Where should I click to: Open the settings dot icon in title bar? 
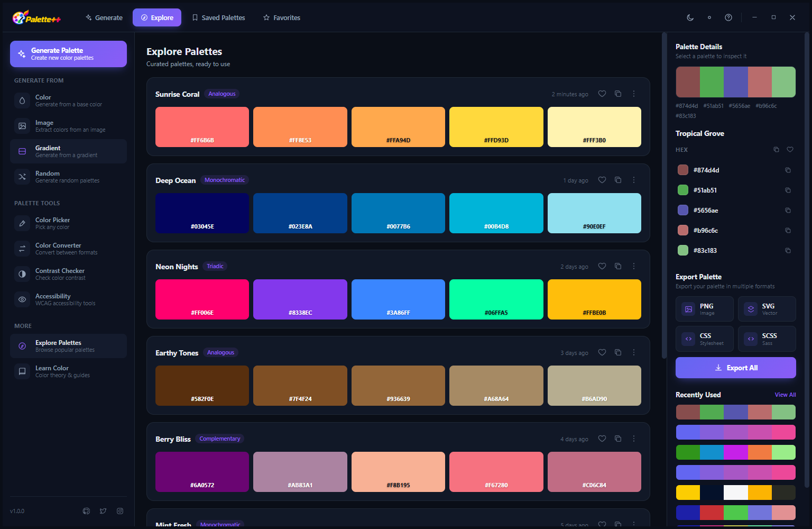pyautogui.click(x=709, y=17)
